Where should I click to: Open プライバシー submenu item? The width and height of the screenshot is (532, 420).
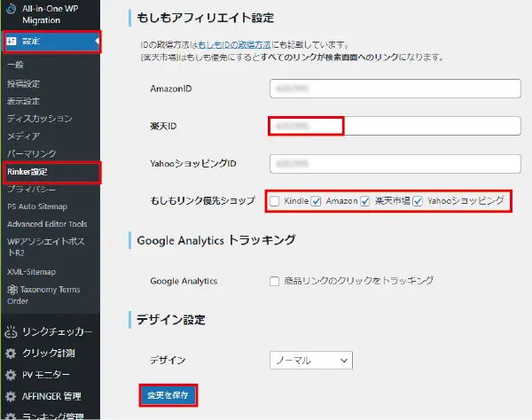tap(32, 189)
